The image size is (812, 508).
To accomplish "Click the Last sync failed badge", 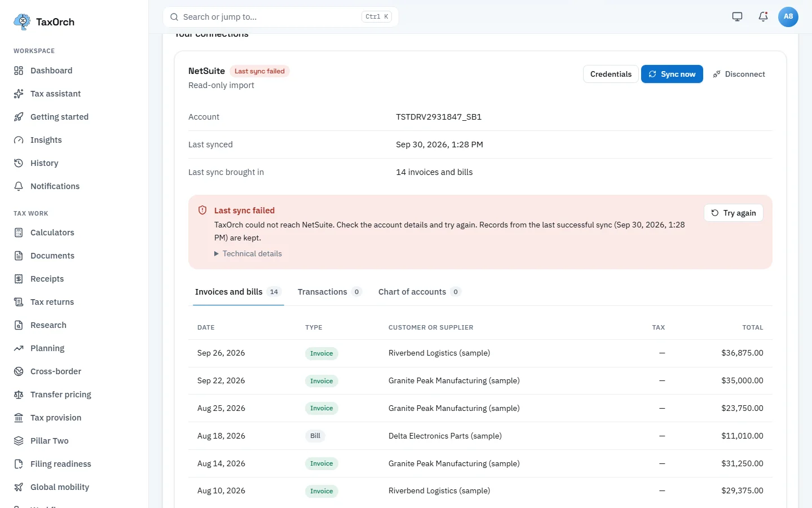I will (259, 71).
